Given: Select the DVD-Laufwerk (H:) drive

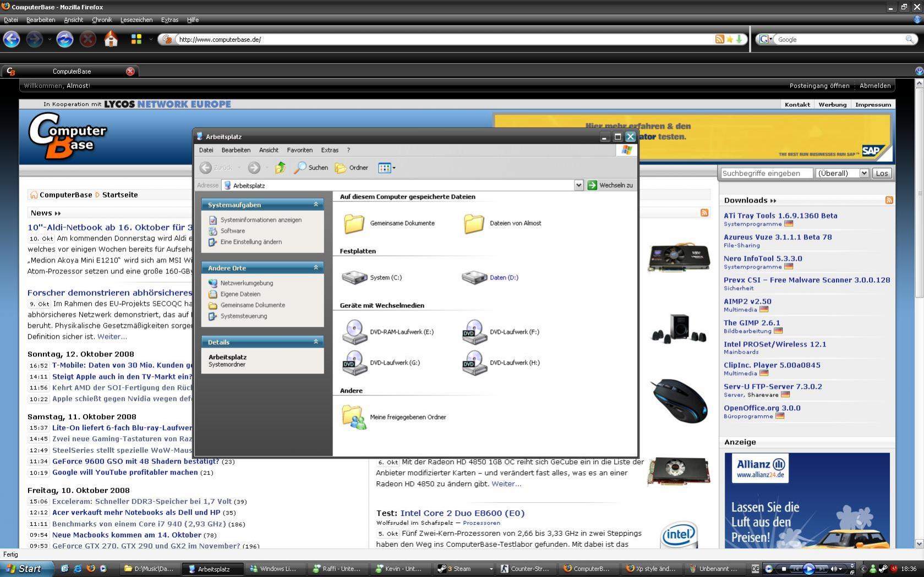Looking at the screenshot, I should tap(501, 362).
